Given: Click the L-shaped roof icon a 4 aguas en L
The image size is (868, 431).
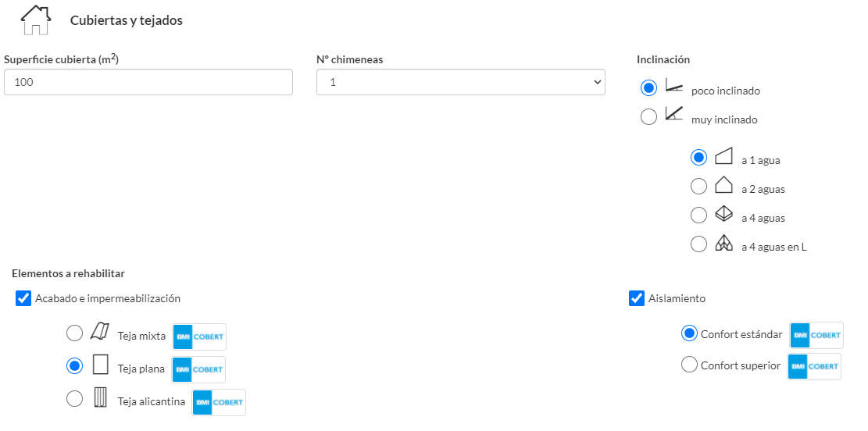Looking at the screenshot, I should click(x=723, y=244).
